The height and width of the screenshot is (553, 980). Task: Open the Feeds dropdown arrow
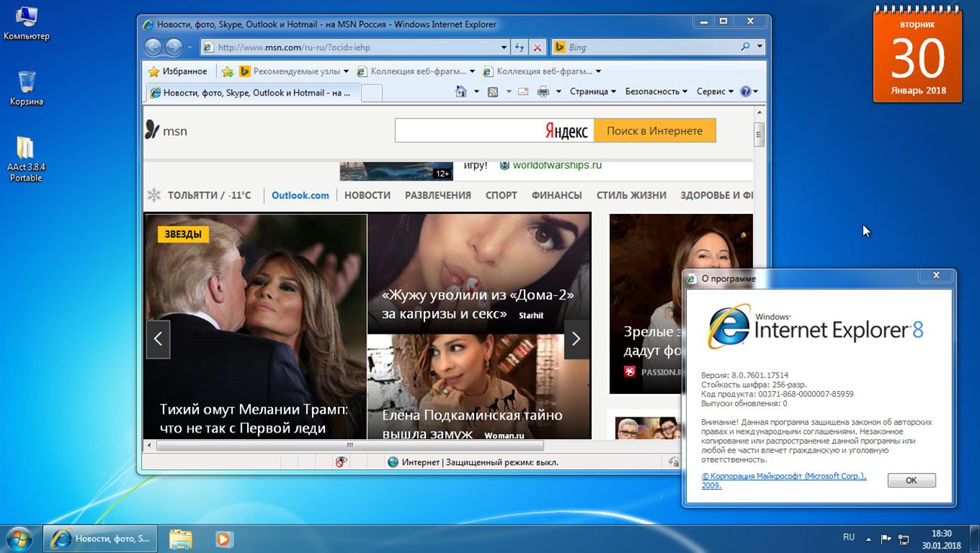pos(508,92)
